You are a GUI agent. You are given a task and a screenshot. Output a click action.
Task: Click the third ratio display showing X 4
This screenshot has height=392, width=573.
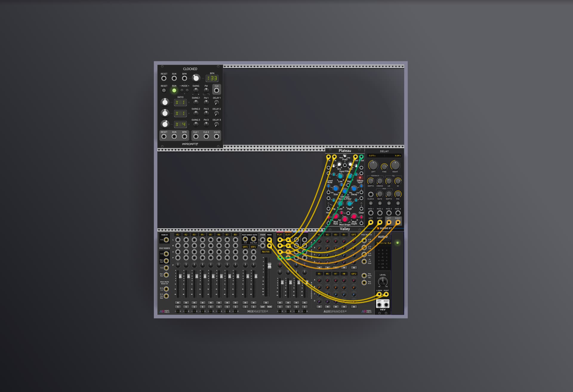click(x=180, y=124)
